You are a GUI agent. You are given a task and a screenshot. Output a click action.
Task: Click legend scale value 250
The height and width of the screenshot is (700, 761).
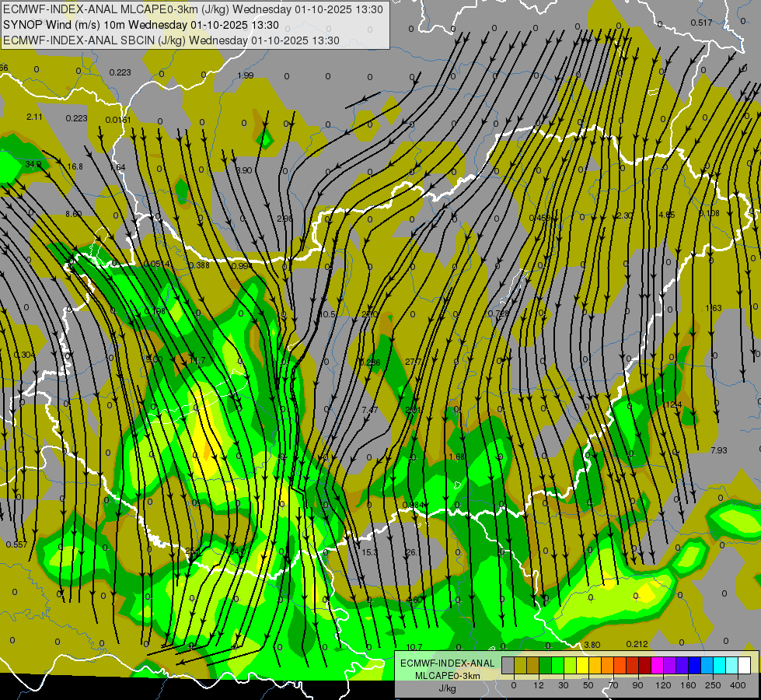click(713, 685)
